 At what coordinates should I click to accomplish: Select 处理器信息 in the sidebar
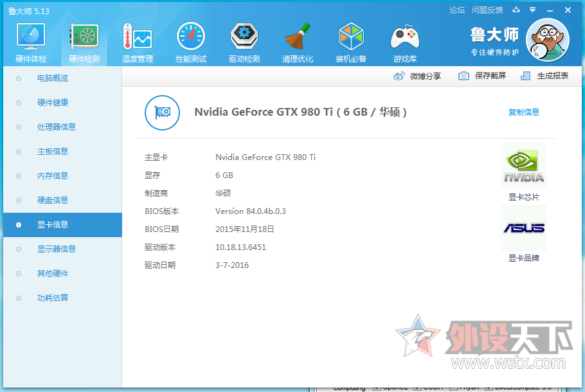point(57,127)
